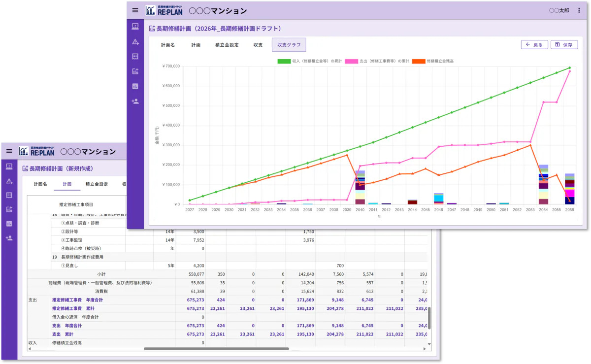Click the 推定修繕工事項目 column header
591x364 pixels.
click(76, 204)
